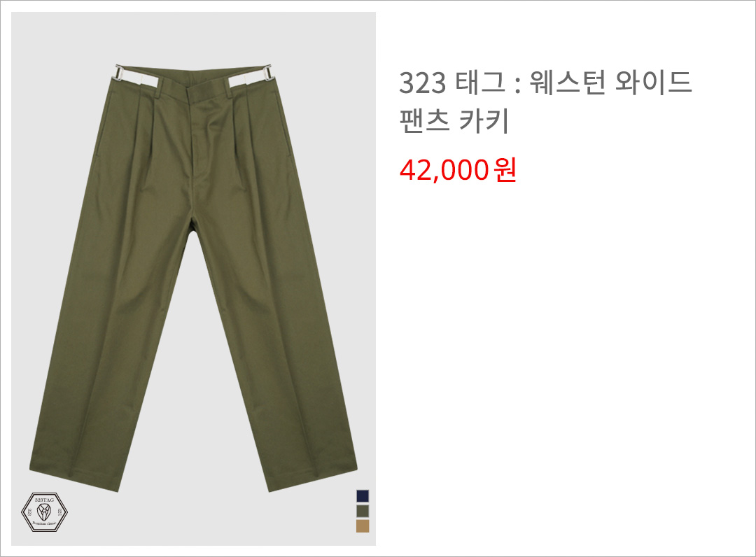Click the 323TAG hexagon logo badge

click(x=44, y=512)
